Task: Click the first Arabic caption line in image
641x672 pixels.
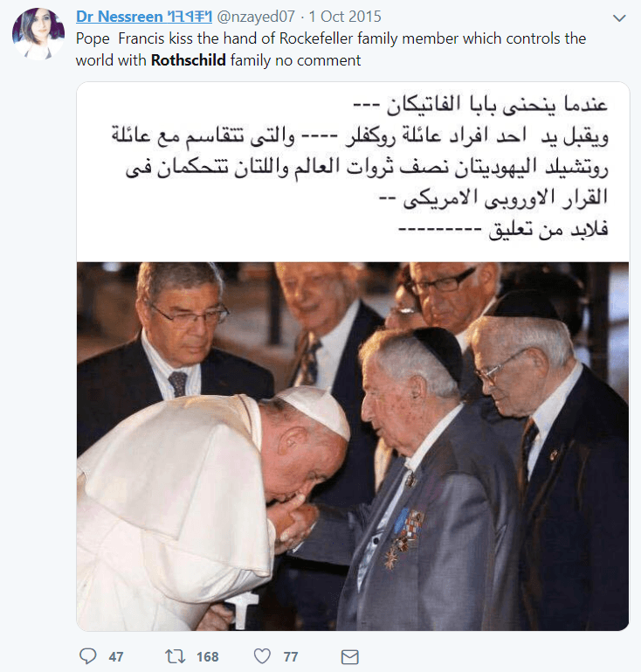Action: coord(480,105)
